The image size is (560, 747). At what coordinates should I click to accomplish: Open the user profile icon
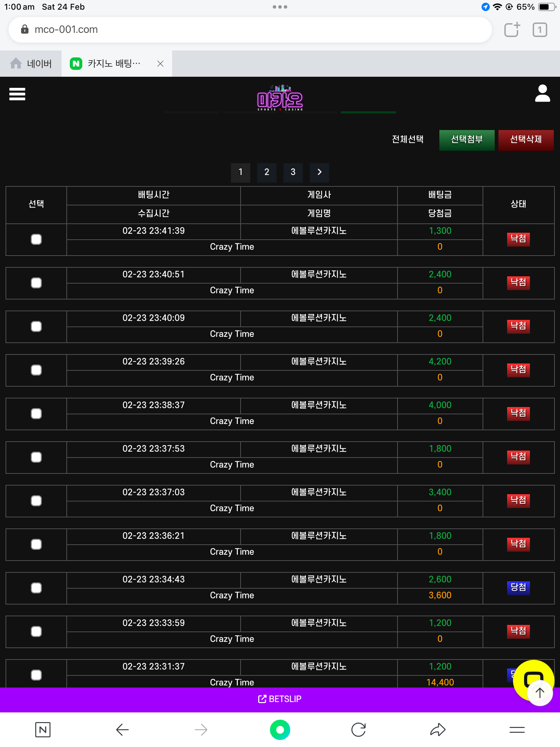[542, 94]
